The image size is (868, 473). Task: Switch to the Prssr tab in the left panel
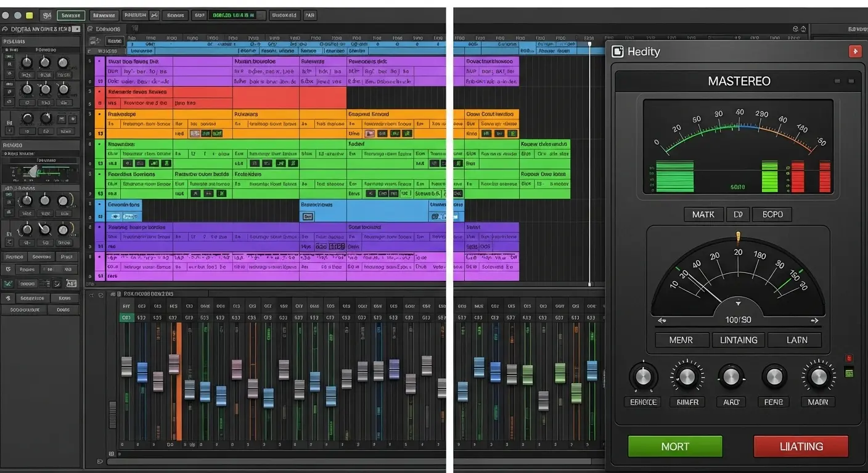click(67, 257)
